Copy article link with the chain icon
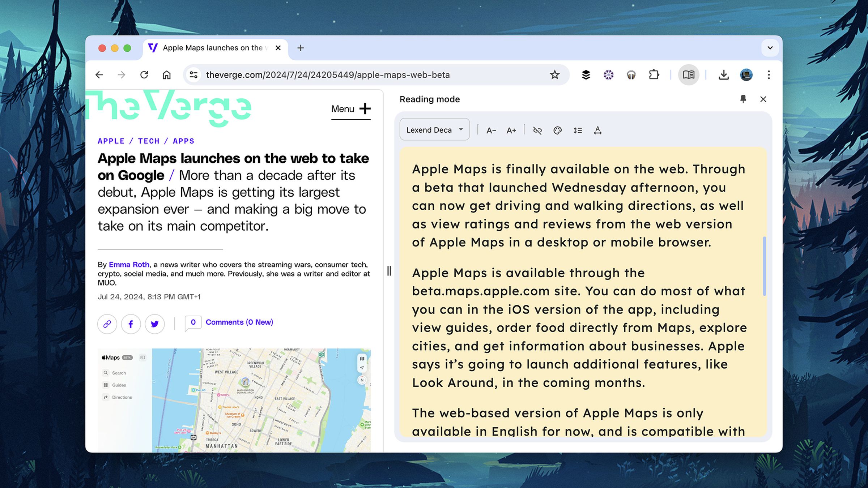The height and width of the screenshot is (488, 868). (107, 324)
